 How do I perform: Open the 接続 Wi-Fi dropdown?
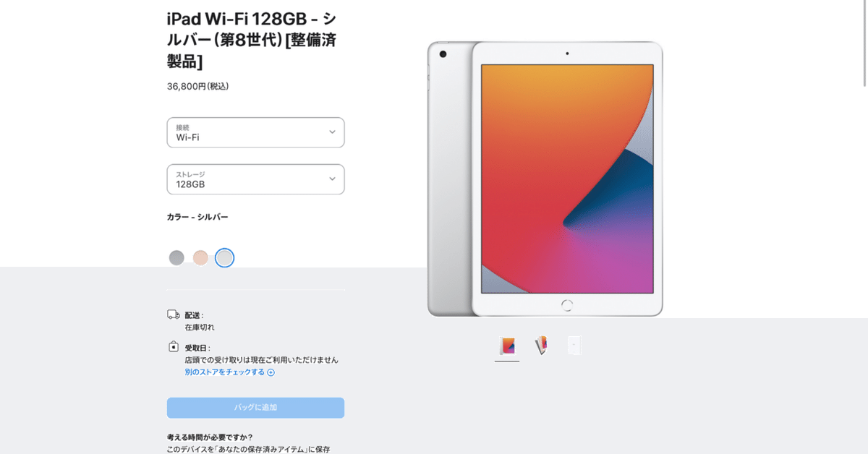pyautogui.click(x=255, y=132)
